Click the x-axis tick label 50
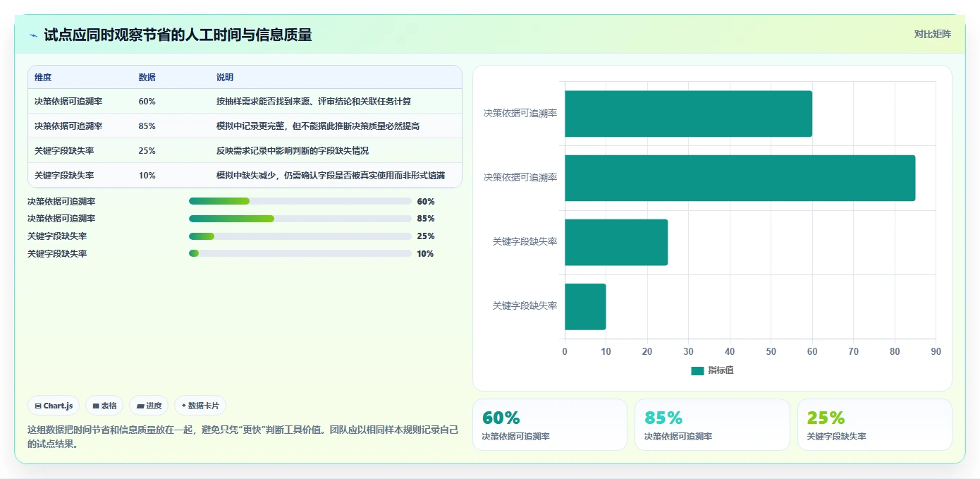The image size is (980, 479). [771, 351]
